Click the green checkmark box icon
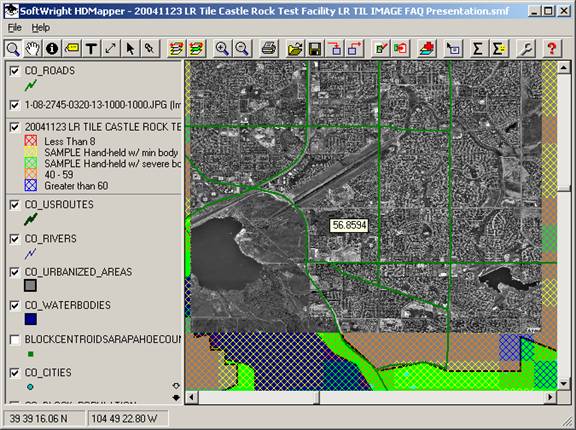Viewport: 576px width, 430px height. point(381,48)
